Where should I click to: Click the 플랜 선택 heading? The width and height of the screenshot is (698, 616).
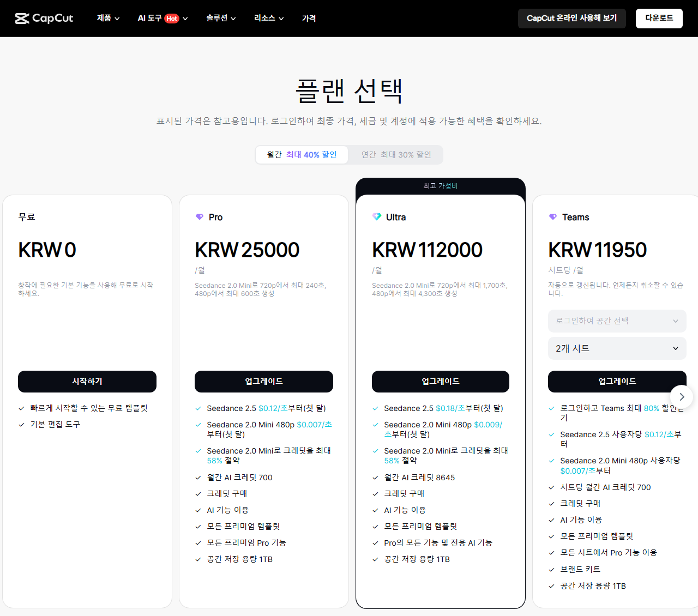point(349,90)
